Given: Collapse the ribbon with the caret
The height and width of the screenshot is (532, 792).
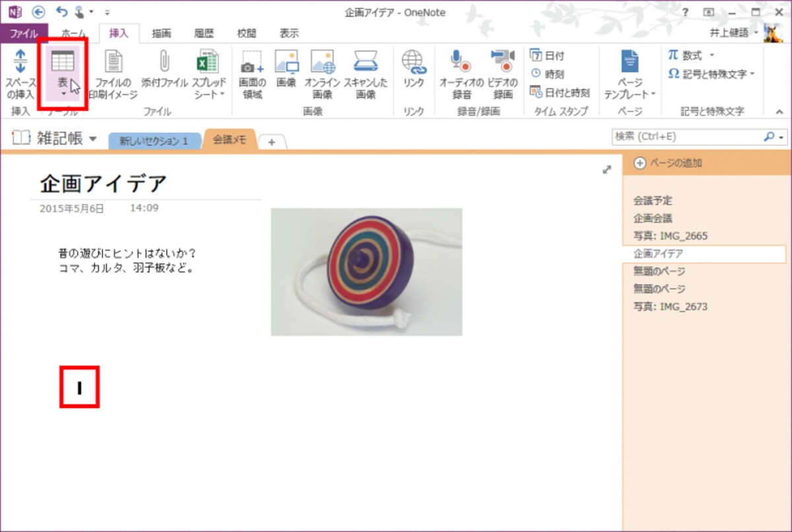Looking at the screenshot, I should click(781, 112).
